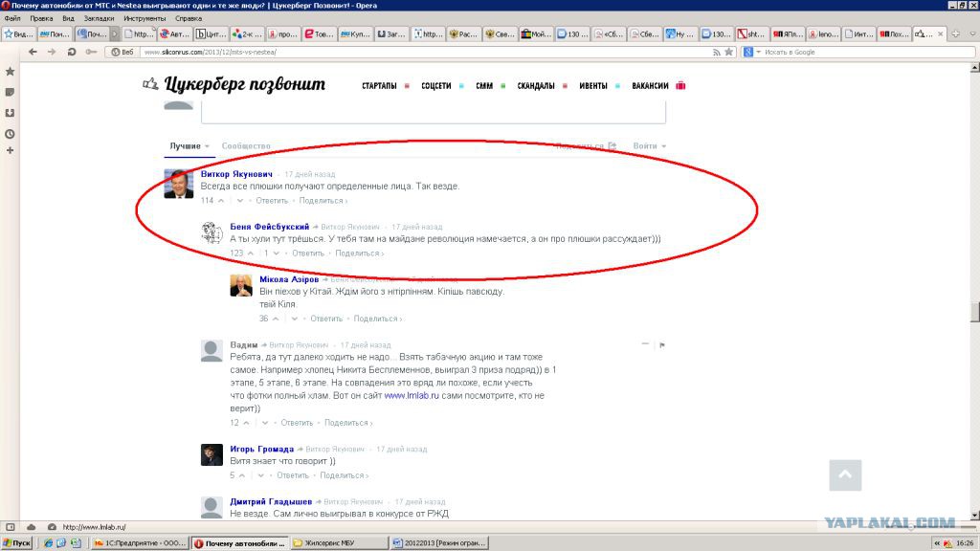Open the Войти login dropdown
Image resolution: width=980 pixels, height=551 pixels.
[x=650, y=146]
